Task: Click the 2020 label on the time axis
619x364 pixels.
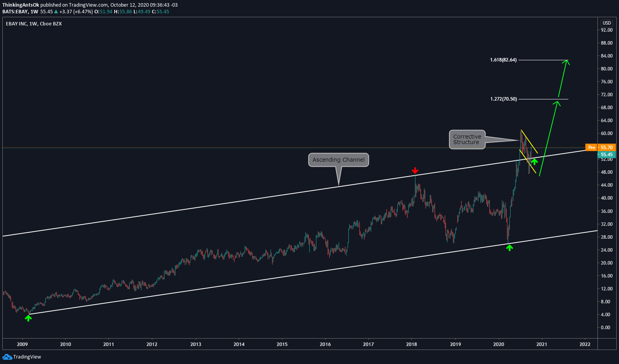Action: tap(498, 344)
